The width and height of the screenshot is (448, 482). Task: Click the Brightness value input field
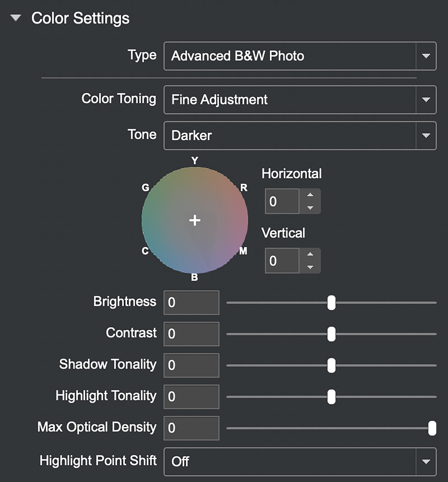(191, 303)
